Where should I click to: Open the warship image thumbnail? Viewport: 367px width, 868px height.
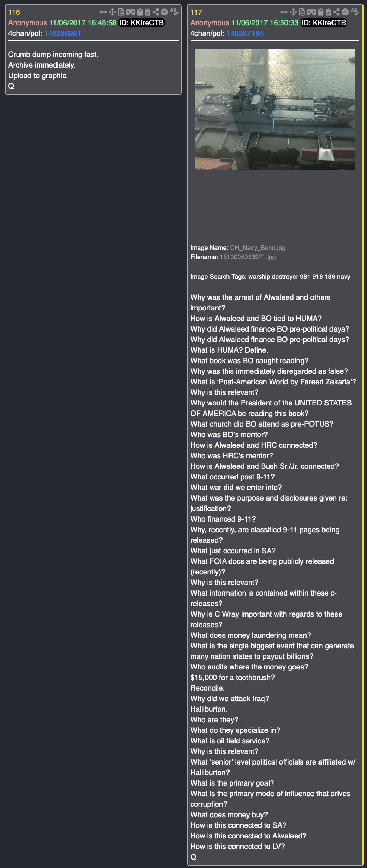275,109
